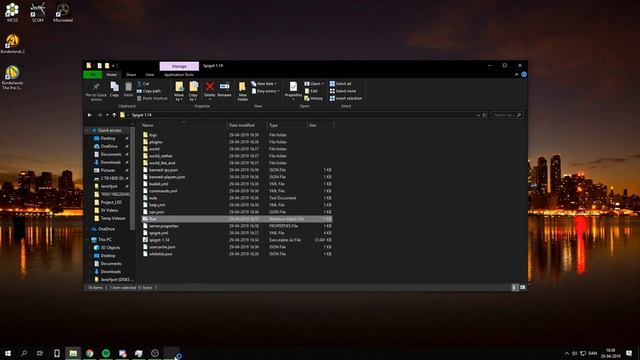Switch to the View ribbon tab
The width and height of the screenshot is (640, 360).
(150, 75)
